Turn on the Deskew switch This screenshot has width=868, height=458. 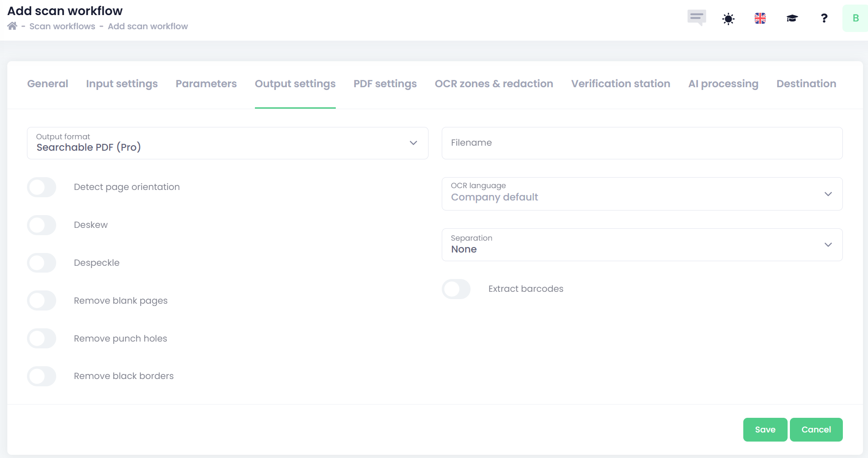click(42, 225)
